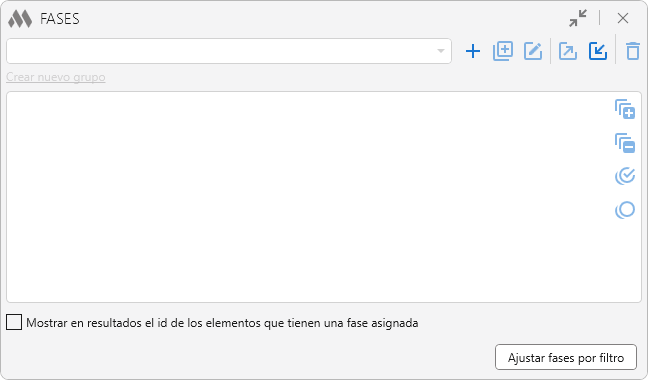Enable showing ids of elements with assigned phase

[14, 322]
